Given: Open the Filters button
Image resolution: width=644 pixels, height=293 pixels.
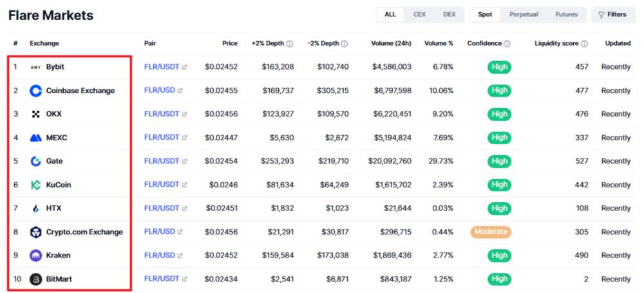Looking at the screenshot, I should pos(613,14).
